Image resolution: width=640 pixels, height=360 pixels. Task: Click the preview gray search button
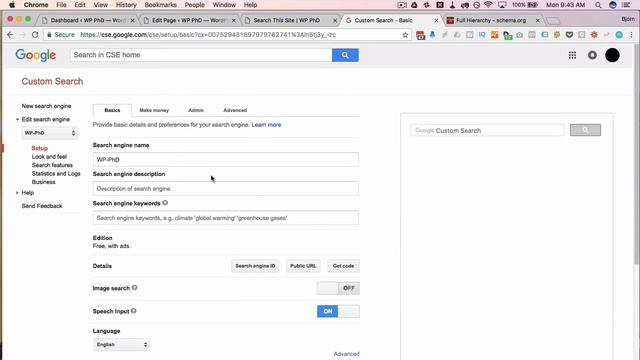click(x=585, y=130)
